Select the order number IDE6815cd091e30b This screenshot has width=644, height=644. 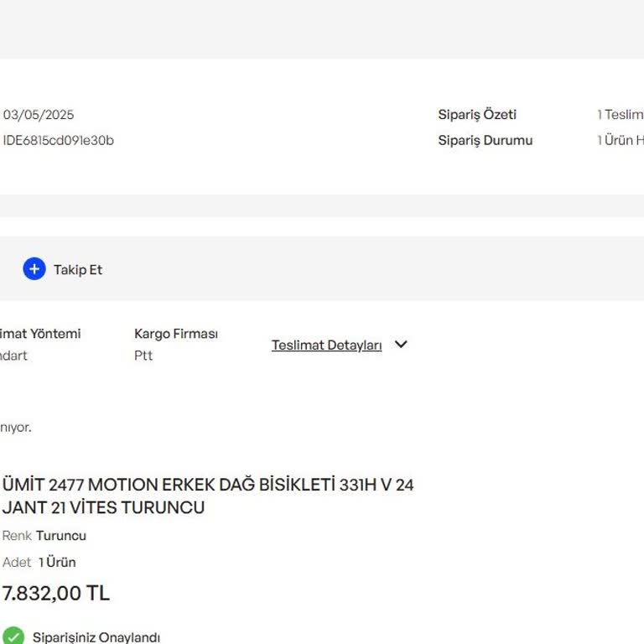pos(59,141)
